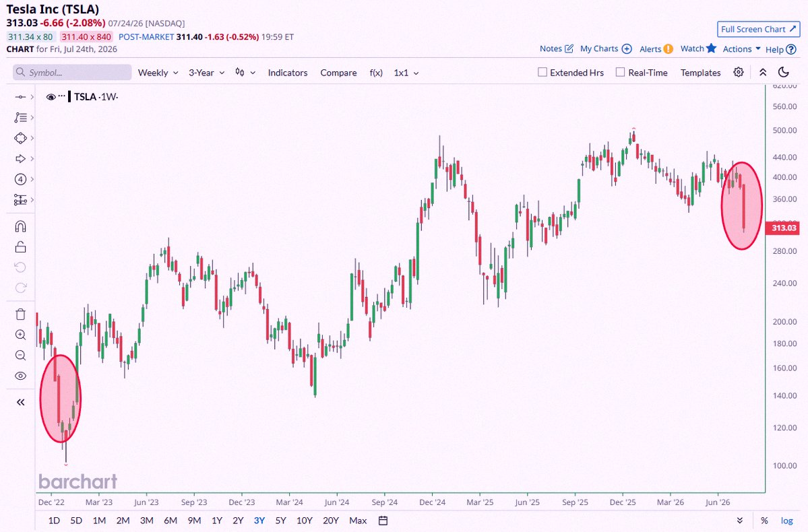Open Alerts for TSLA
Image resolution: width=808 pixels, height=532 pixels.
pyautogui.click(x=656, y=49)
